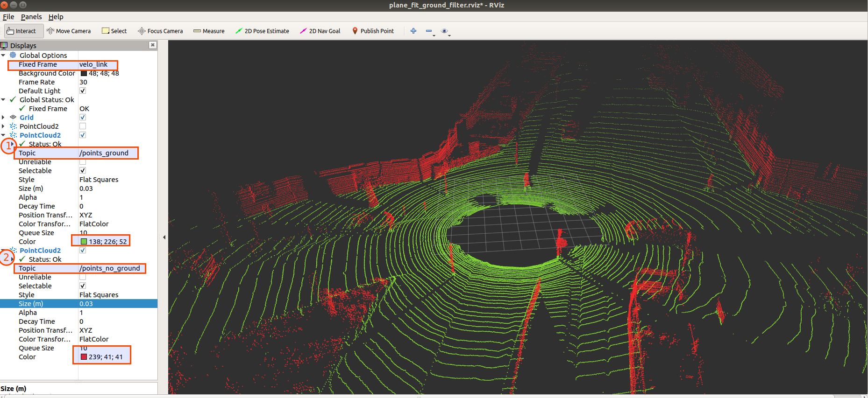Activate 2D Nav Goal tool
The height and width of the screenshot is (398, 868).
320,31
